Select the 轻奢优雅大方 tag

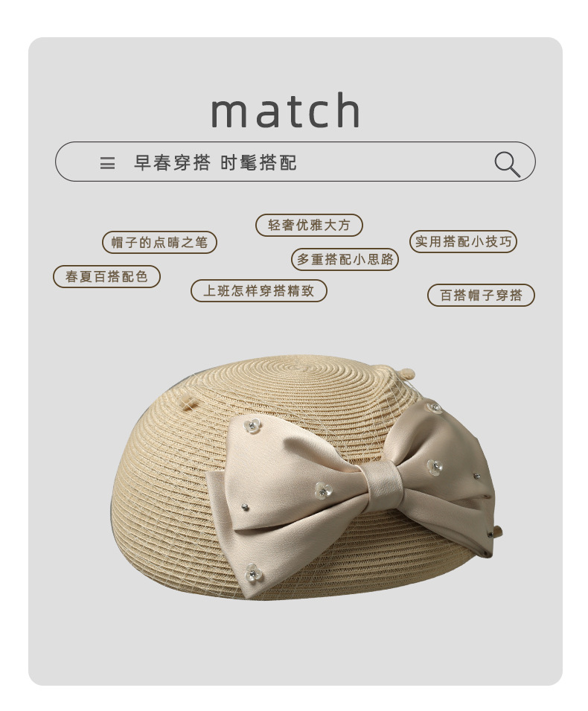[309, 225]
